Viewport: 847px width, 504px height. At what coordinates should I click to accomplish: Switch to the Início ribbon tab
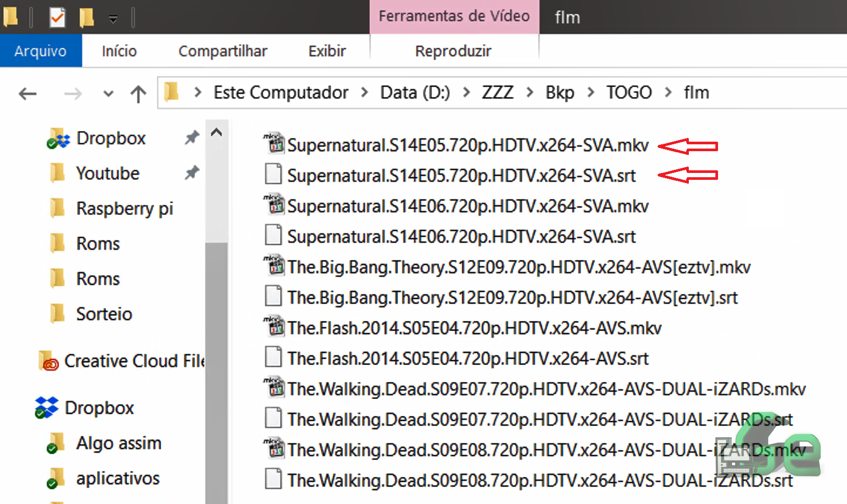coord(119,51)
